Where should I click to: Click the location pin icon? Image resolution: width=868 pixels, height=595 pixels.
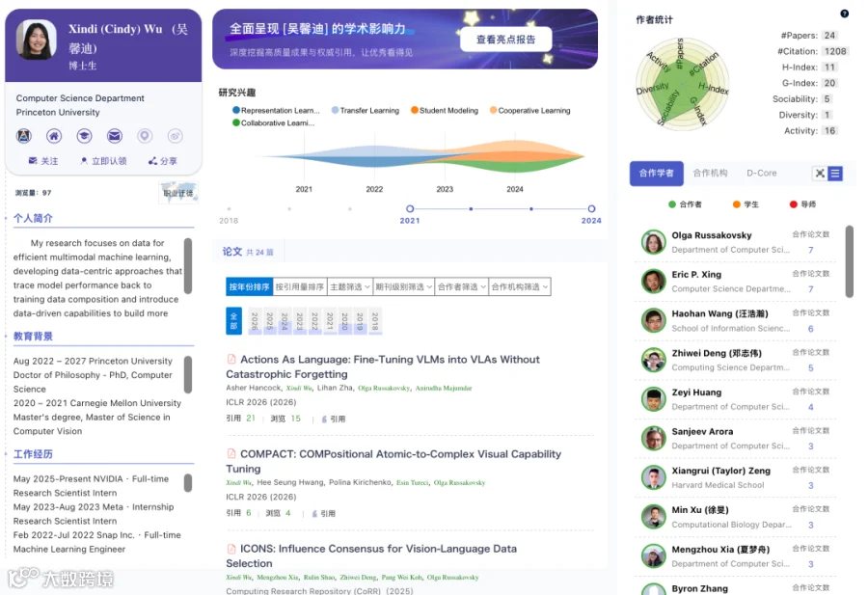(x=145, y=136)
